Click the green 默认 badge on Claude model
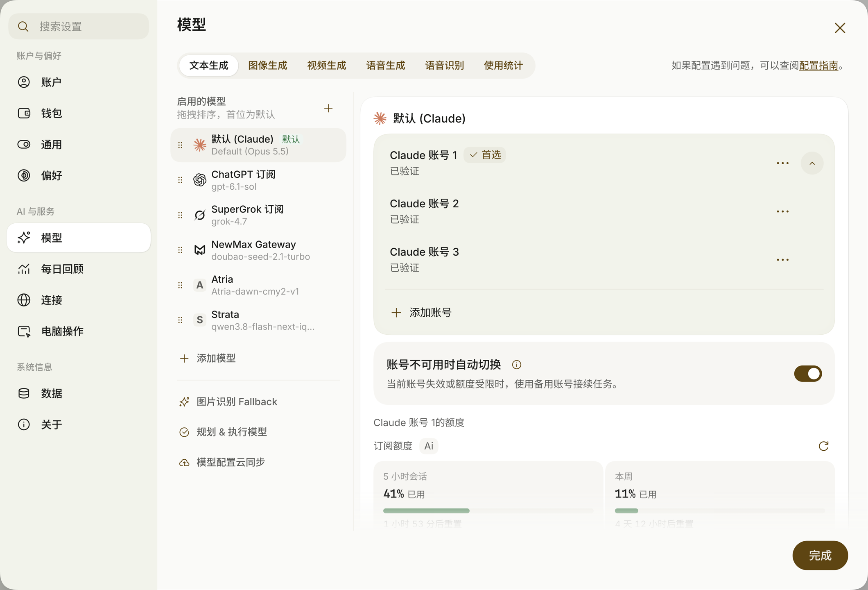Viewport: 868px width, 590px height. tap(291, 139)
